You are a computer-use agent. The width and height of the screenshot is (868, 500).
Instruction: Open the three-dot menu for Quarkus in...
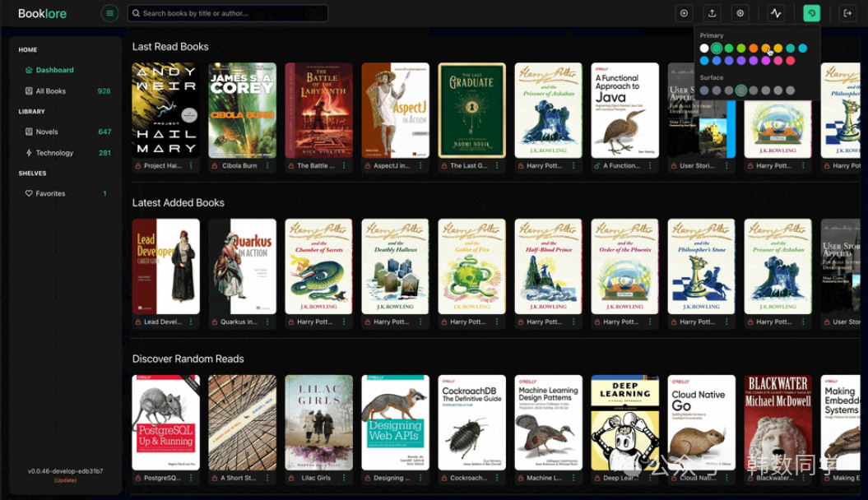click(267, 322)
